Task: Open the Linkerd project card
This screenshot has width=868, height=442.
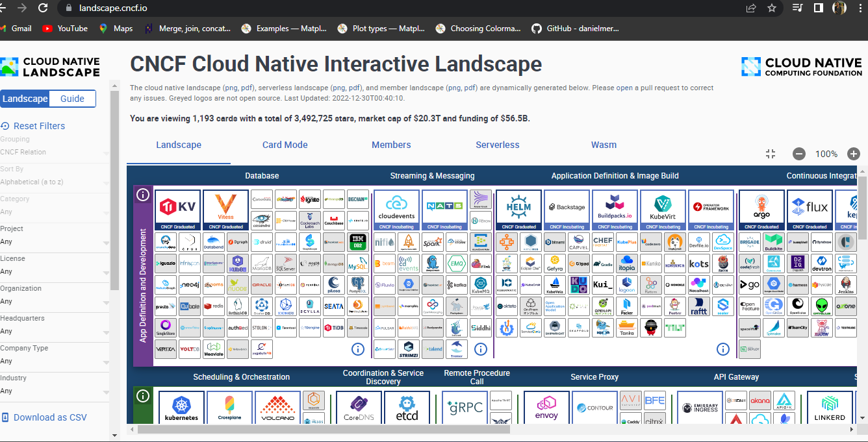Action: [829, 408]
